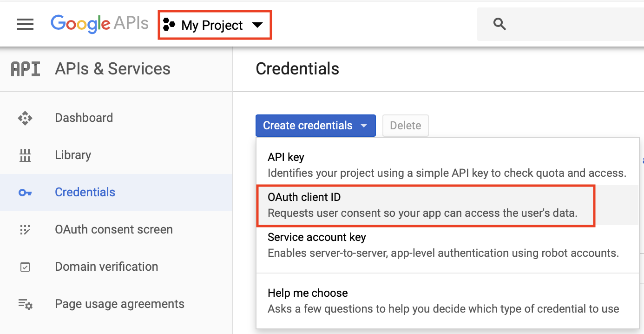
Task: Click the OAuth consent screen icon
Action: [25, 230]
